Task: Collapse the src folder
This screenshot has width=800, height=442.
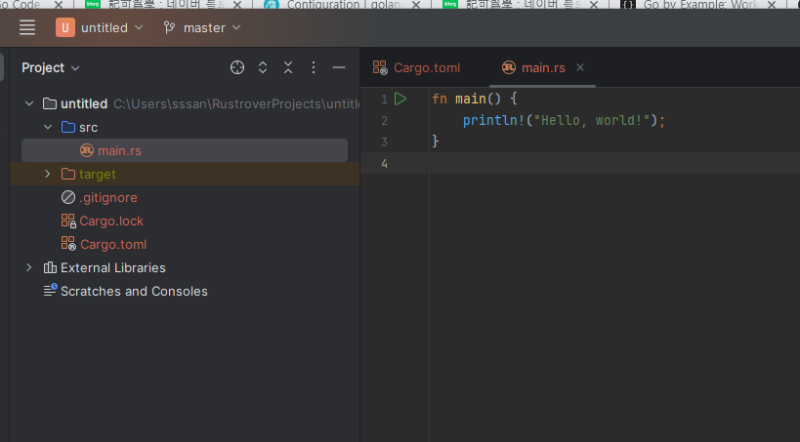Action: pyautogui.click(x=47, y=127)
